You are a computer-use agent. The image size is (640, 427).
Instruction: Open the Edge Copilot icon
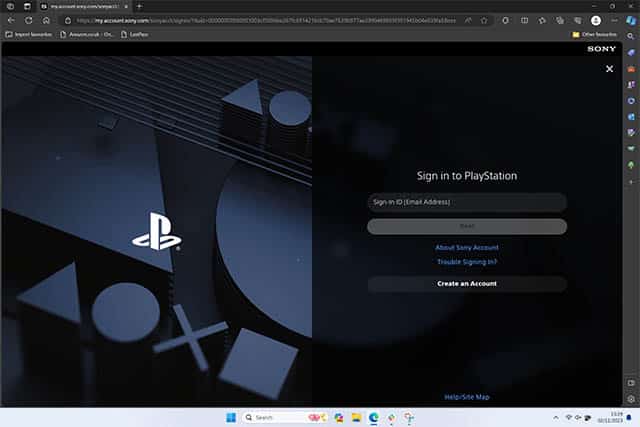[x=631, y=19]
